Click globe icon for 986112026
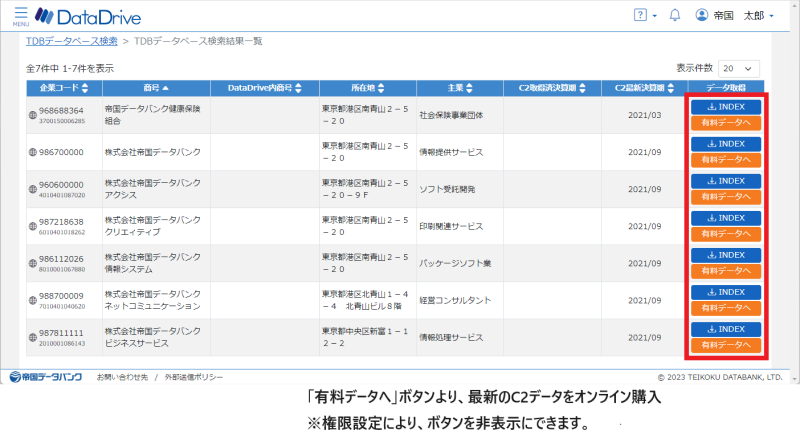Viewport: 800px width, 439px height. pos(33,263)
